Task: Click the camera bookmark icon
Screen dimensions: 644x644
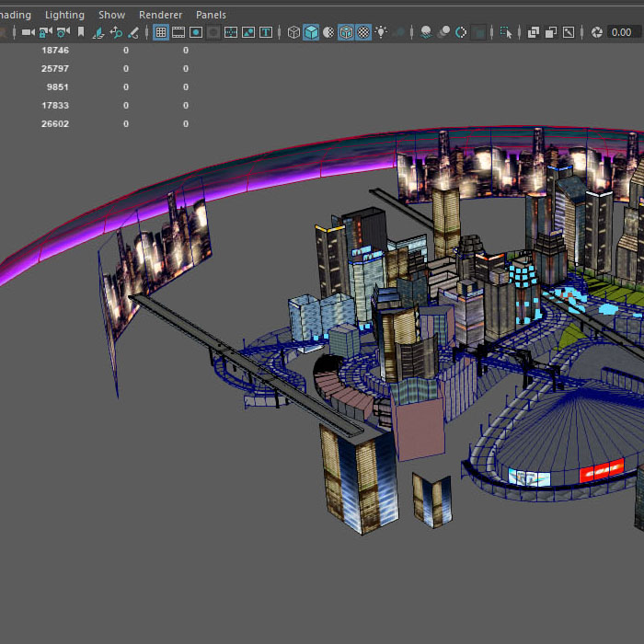Action: pos(81,32)
